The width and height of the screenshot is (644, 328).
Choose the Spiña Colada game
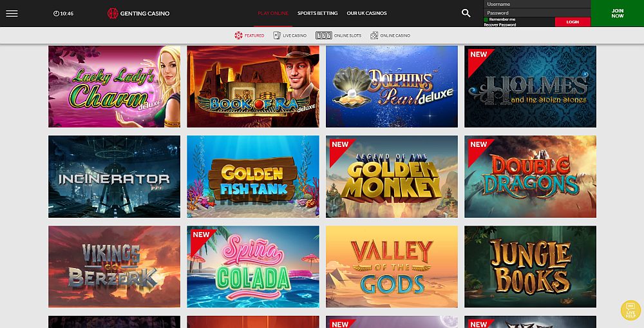point(253,266)
